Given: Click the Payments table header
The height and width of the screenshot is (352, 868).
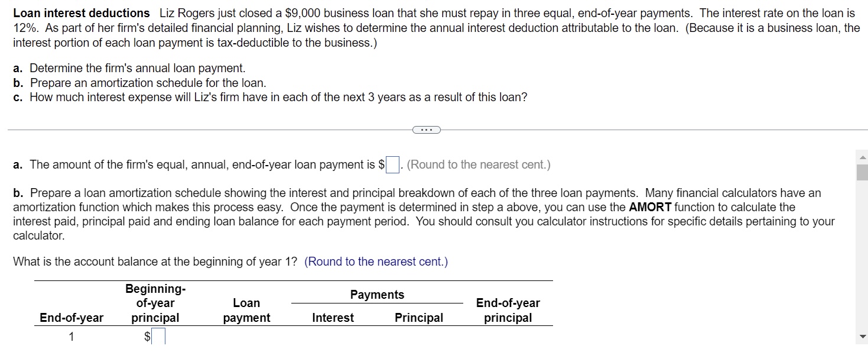Looking at the screenshot, I should coord(376,294).
